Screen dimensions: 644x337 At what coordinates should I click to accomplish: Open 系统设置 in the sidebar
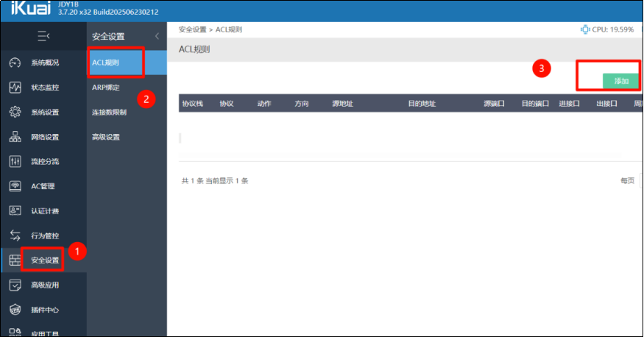tap(45, 112)
